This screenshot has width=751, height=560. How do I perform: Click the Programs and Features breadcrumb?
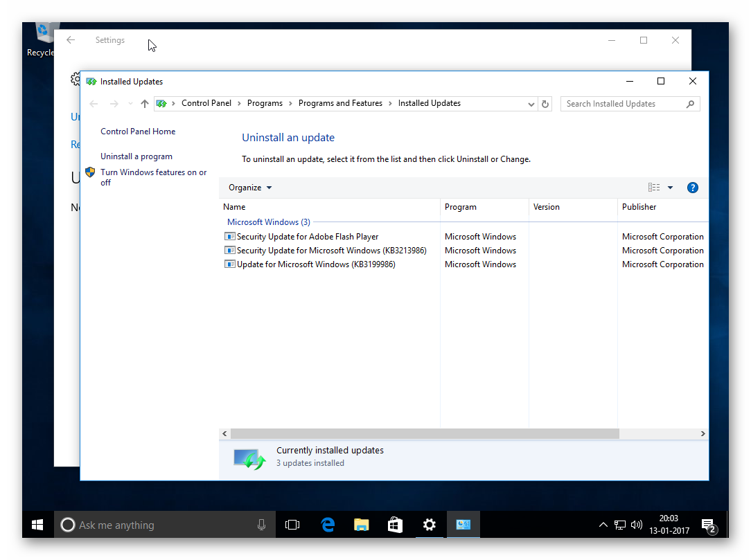pyautogui.click(x=341, y=103)
